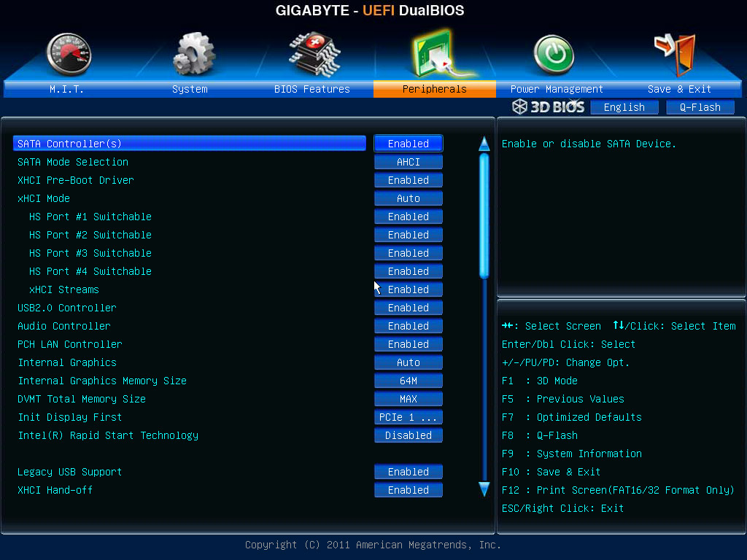Click the BIOS Features chip icon

click(x=314, y=54)
